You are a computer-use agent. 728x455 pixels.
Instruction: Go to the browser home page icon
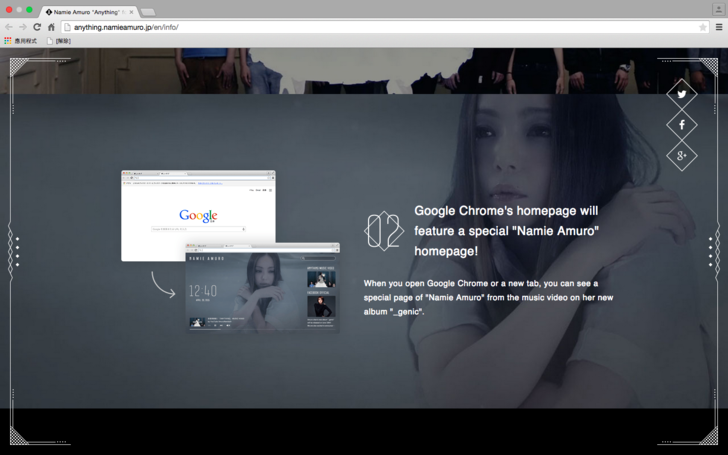click(x=51, y=27)
